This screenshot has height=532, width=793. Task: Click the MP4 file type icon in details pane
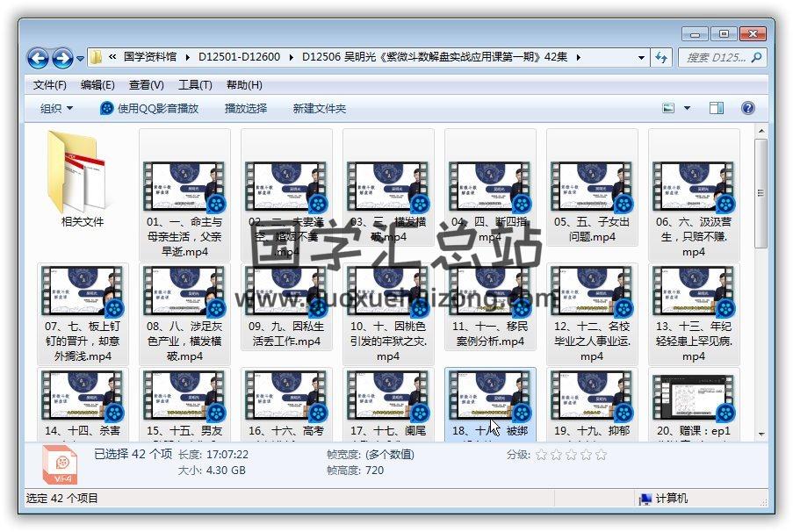(x=60, y=464)
